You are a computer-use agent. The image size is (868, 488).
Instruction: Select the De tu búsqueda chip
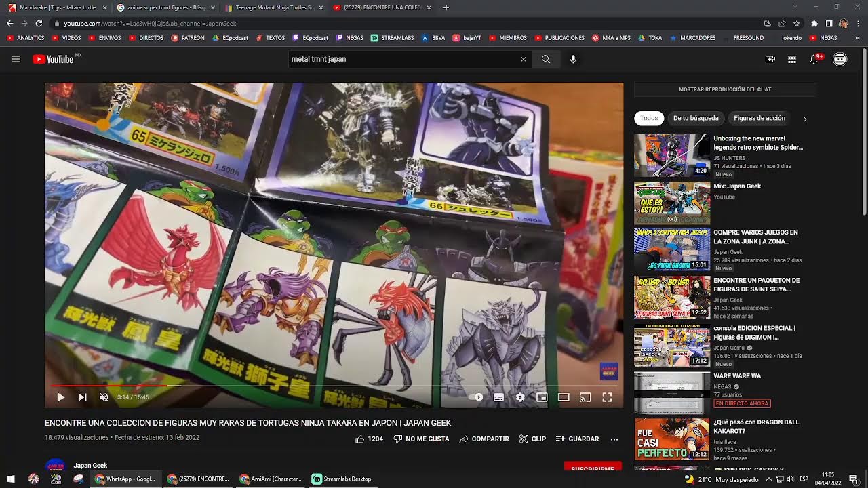pyautogui.click(x=696, y=118)
